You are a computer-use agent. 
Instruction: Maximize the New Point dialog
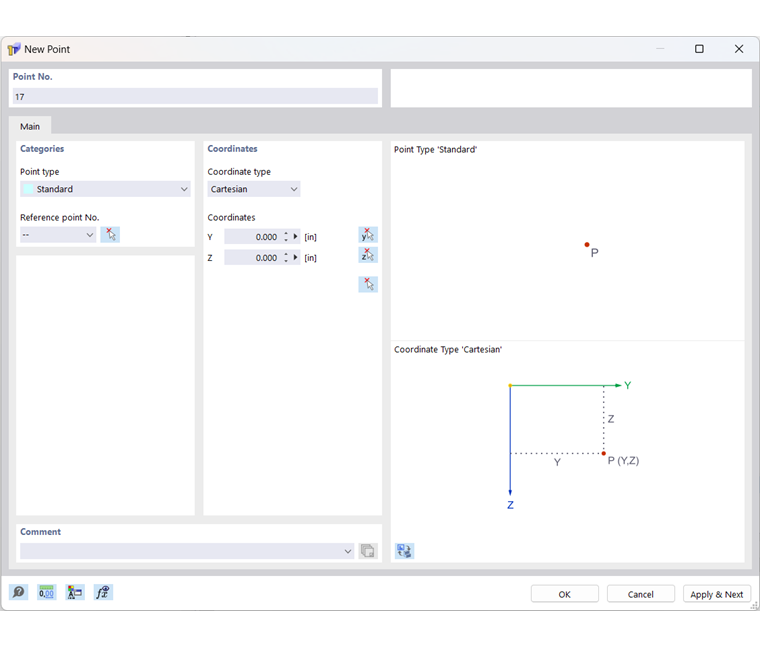(699, 49)
